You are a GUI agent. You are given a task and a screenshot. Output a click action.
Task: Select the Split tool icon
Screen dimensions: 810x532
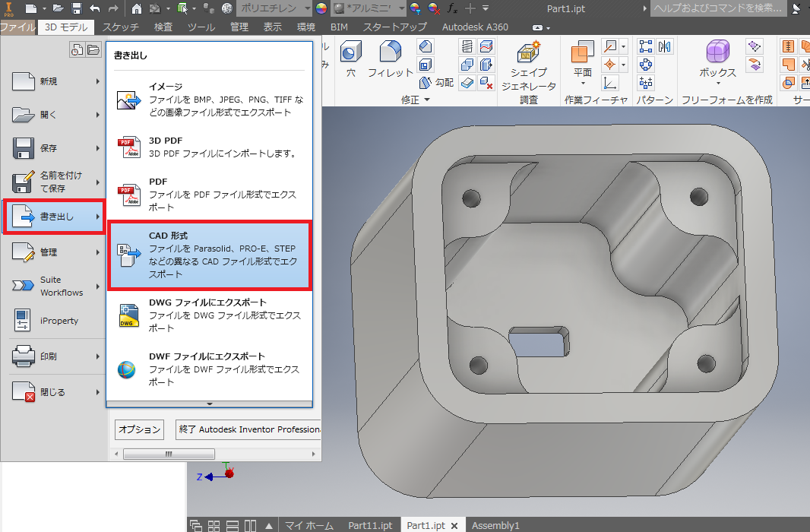(486, 46)
